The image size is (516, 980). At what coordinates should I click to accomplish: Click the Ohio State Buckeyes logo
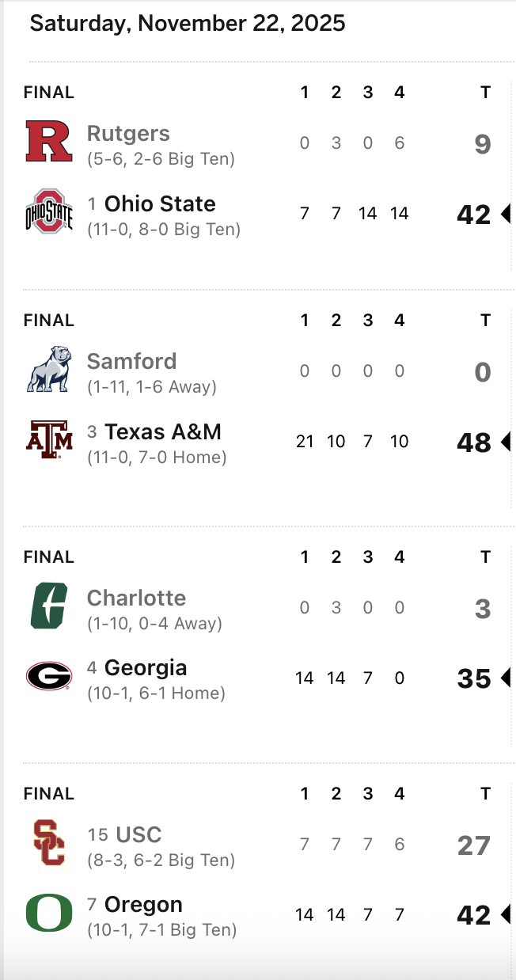[x=49, y=211]
